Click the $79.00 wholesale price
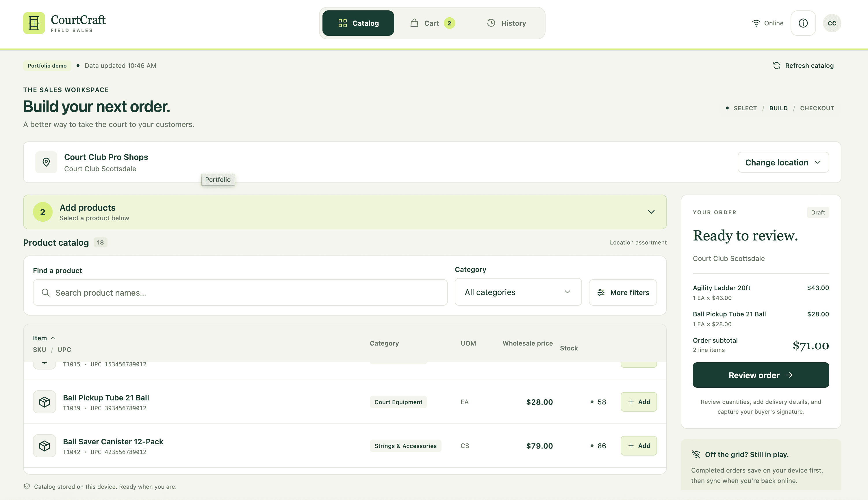 (x=539, y=446)
